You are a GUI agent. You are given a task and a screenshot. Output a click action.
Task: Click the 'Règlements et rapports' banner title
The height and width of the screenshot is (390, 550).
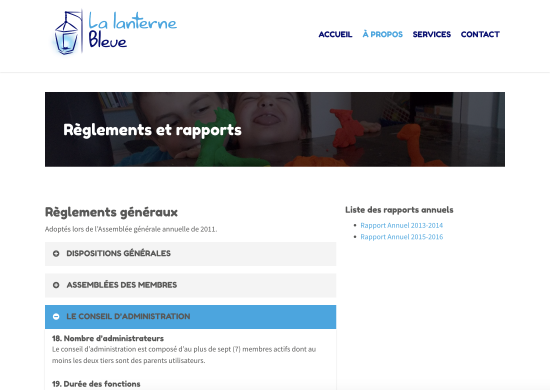(152, 130)
